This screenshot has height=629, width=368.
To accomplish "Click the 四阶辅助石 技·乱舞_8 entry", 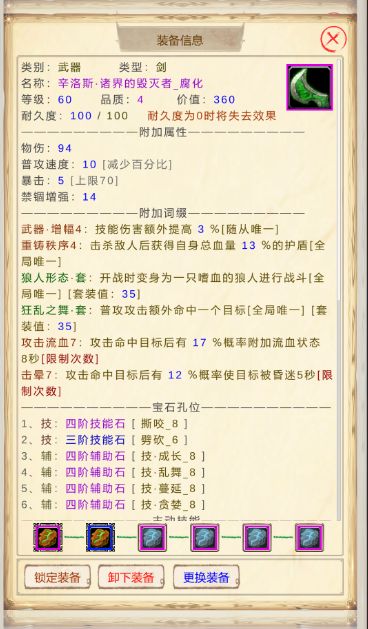I will click(x=114, y=472).
